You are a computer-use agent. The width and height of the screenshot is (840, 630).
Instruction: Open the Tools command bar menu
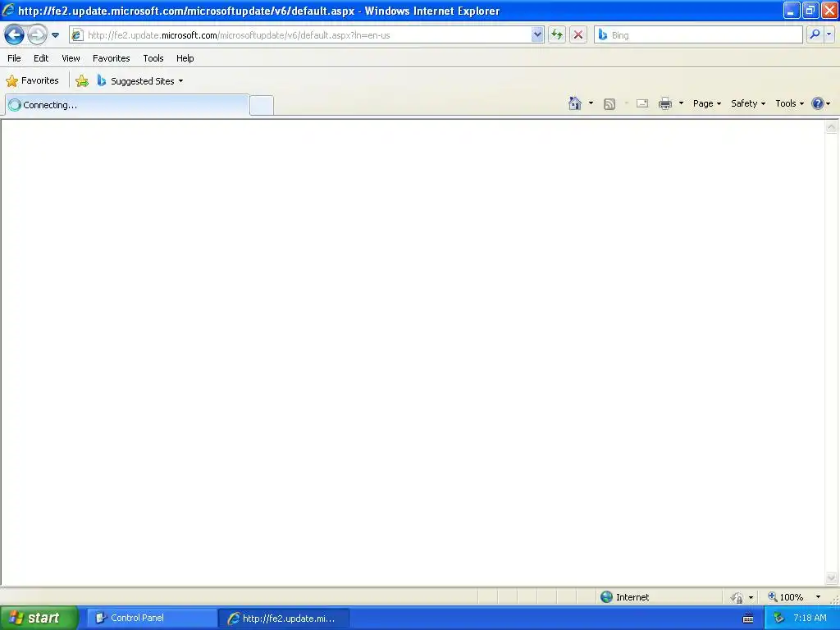[789, 103]
